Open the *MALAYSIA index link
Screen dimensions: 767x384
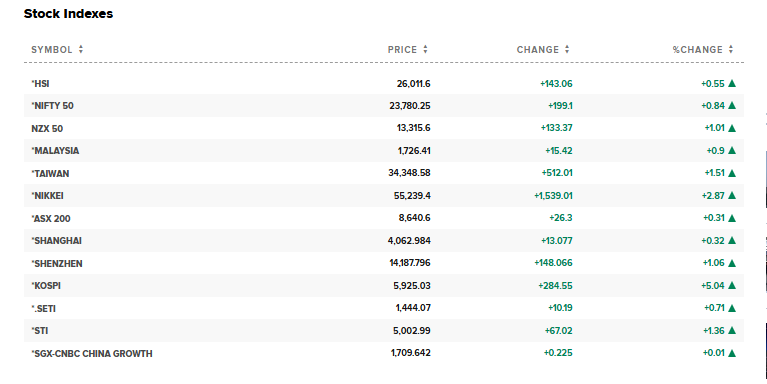(x=55, y=151)
